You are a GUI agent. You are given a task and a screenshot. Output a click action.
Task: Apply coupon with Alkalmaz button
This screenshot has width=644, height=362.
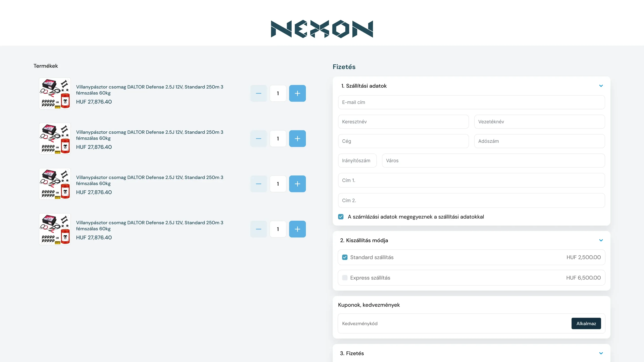[586, 323]
